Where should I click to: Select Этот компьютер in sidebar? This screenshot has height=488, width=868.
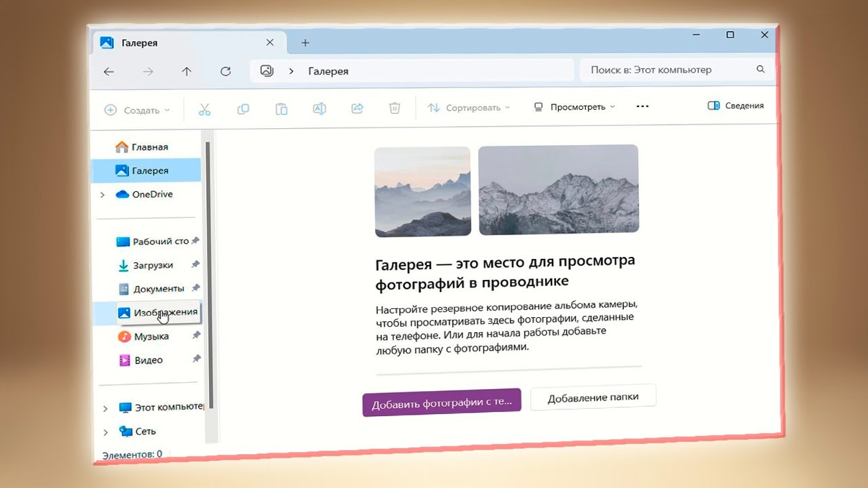[161, 407]
